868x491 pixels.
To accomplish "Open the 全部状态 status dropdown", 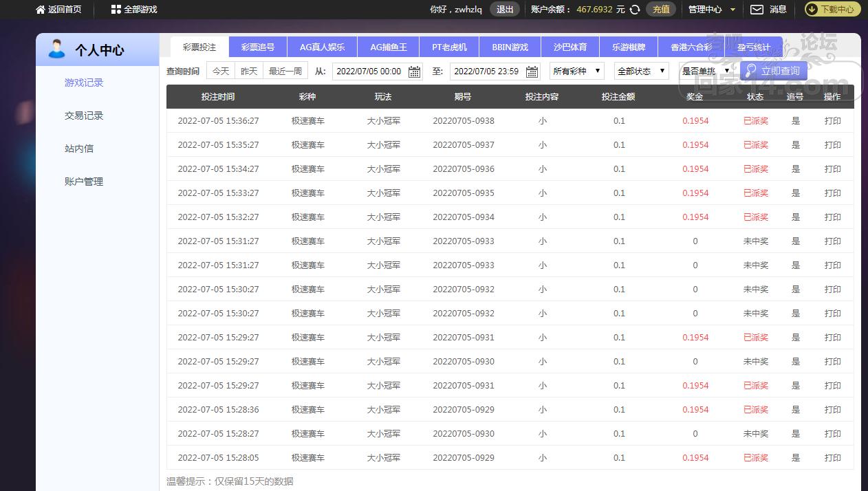I will 641,71.
